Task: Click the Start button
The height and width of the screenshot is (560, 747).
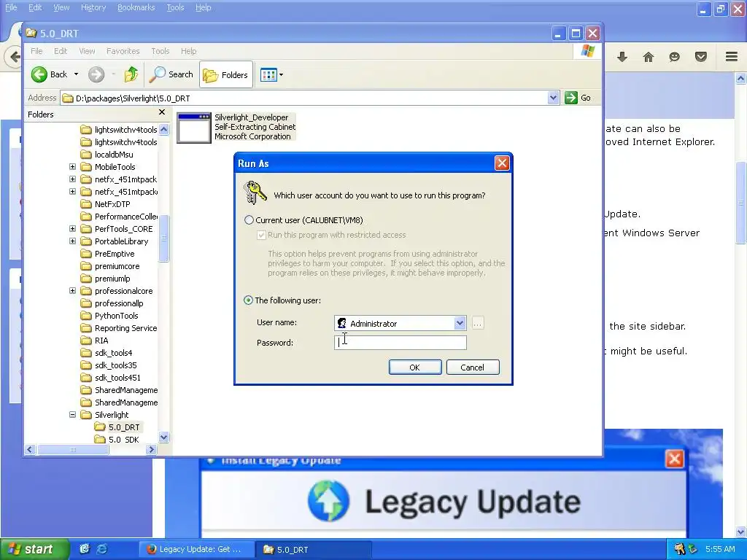Action: pos(34,549)
